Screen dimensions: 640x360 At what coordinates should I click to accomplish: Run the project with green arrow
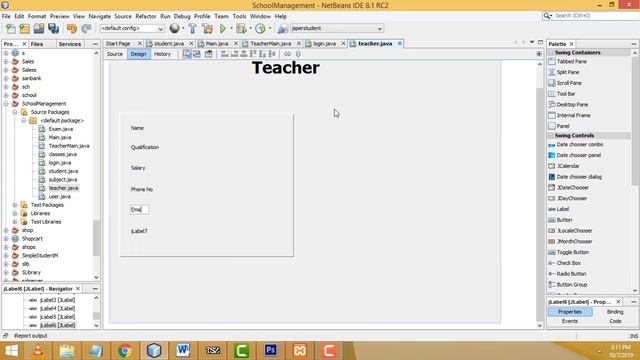(x=223, y=28)
